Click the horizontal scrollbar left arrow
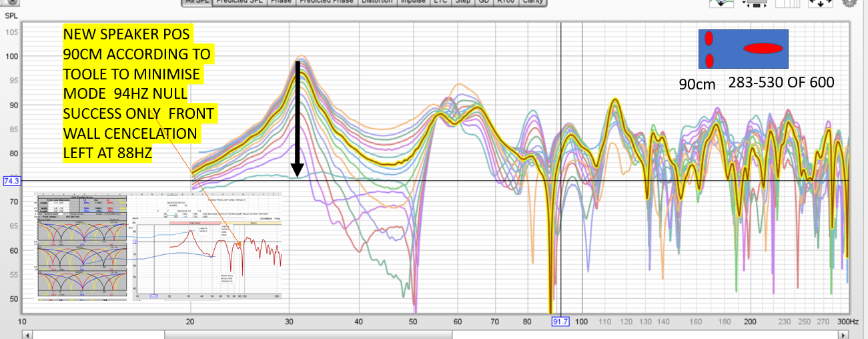This screenshot has width=868, height=339. pyautogui.click(x=27, y=333)
